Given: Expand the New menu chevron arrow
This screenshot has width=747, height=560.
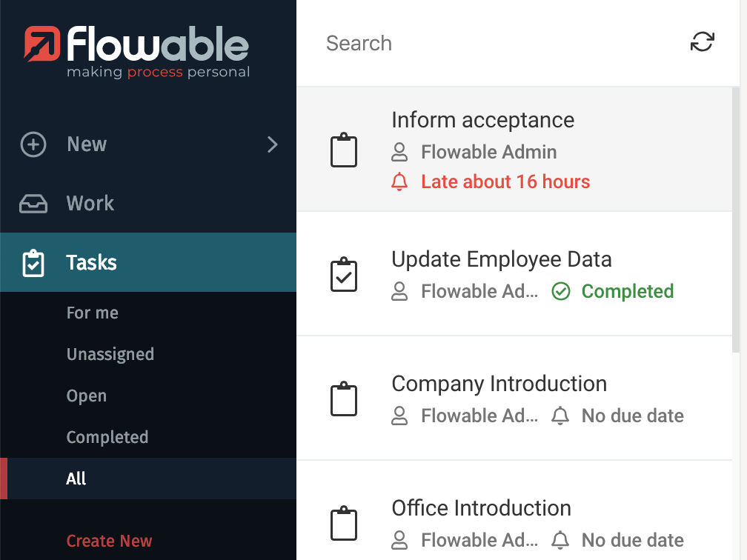Looking at the screenshot, I should 273,144.
